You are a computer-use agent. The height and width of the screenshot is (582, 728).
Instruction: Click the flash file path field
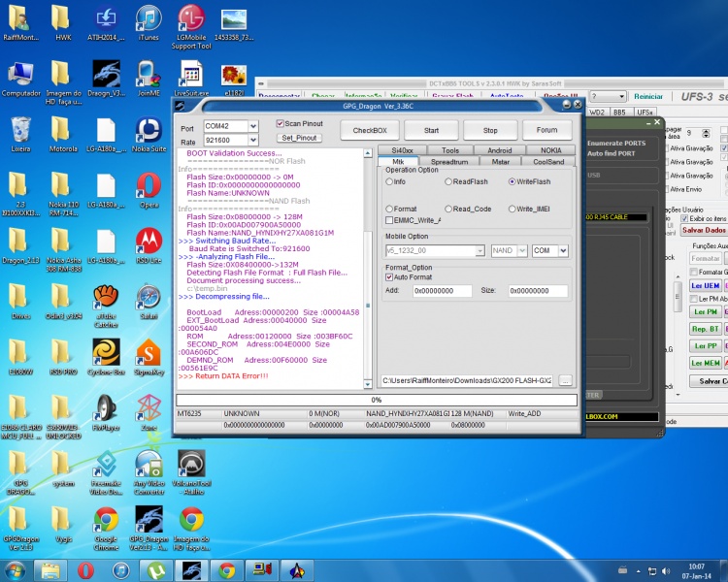click(467, 381)
